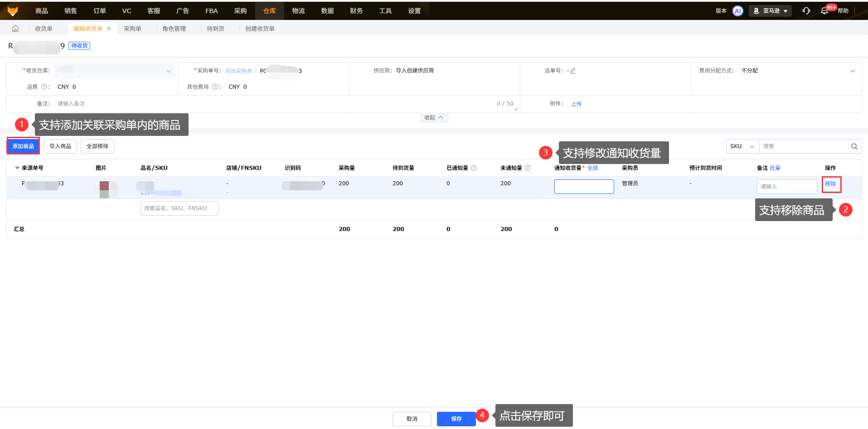Click the 添加商品 button
This screenshot has height=429, width=868.
23,146
